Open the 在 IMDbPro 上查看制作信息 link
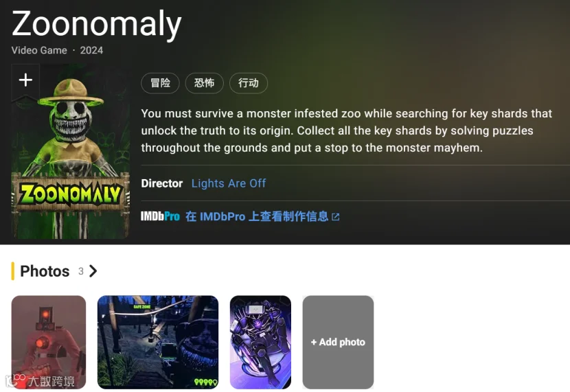 pyautogui.click(x=257, y=216)
